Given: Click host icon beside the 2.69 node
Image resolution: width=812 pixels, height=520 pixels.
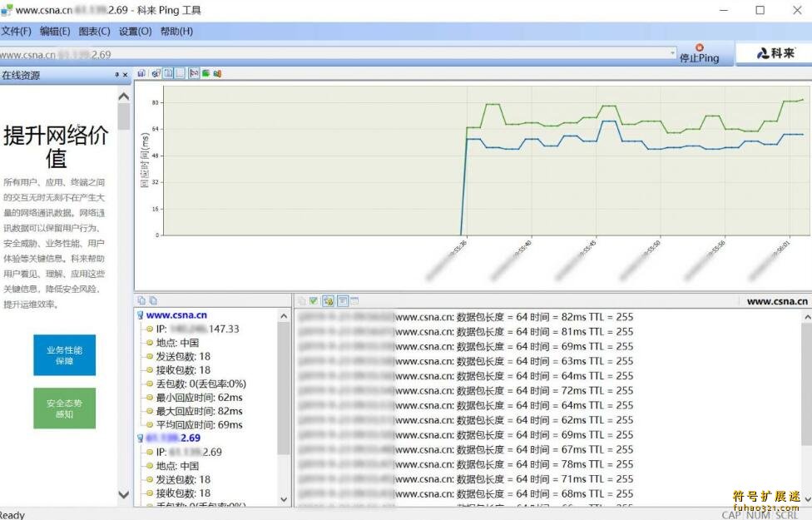Looking at the screenshot, I should click(x=141, y=438).
